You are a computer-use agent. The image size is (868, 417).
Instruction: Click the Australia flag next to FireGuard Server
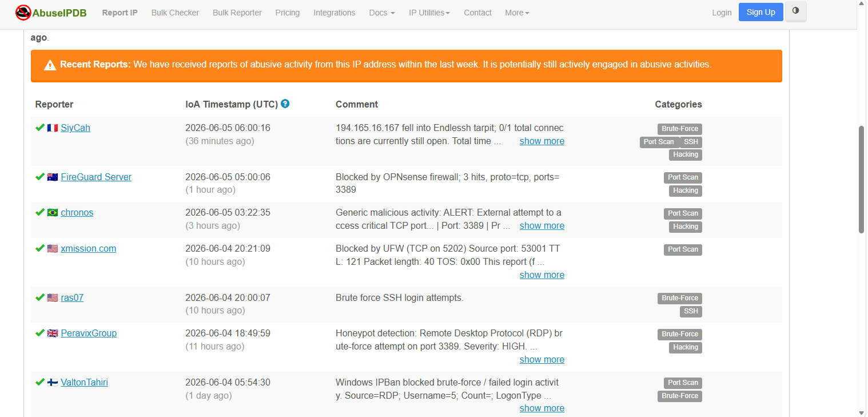coord(53,177)
